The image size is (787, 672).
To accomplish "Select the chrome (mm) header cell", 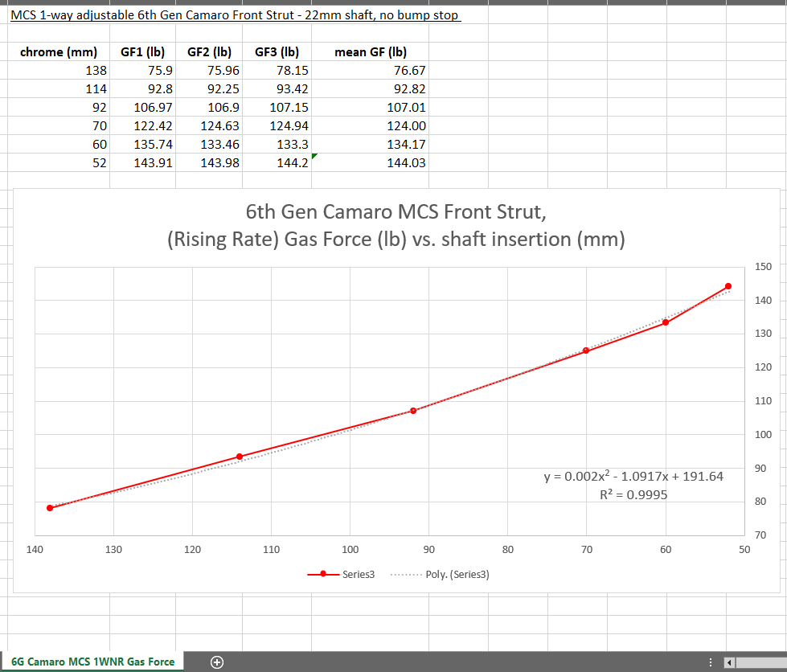I will 59,51.
